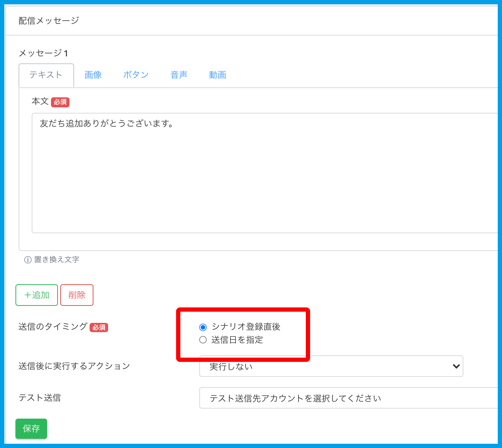Open the ボタン message tab
Viewport: 502px width, 448px height.
tap(136, 75)
